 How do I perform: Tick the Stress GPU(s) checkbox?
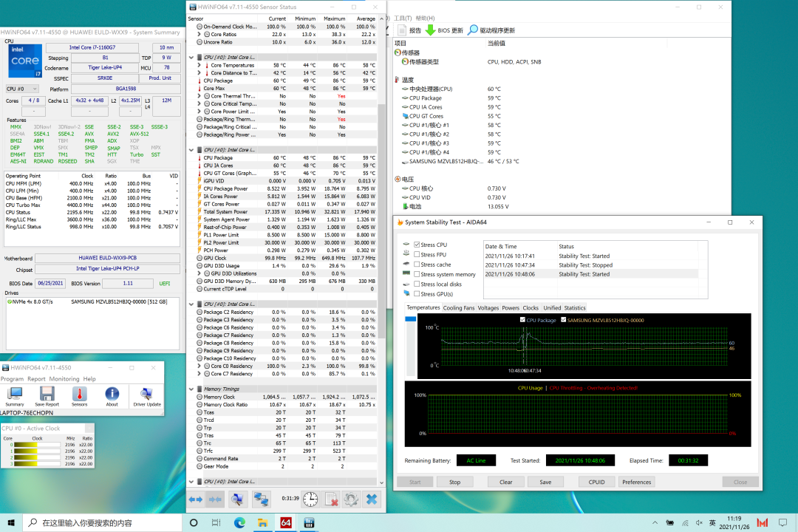coord(417,294)
